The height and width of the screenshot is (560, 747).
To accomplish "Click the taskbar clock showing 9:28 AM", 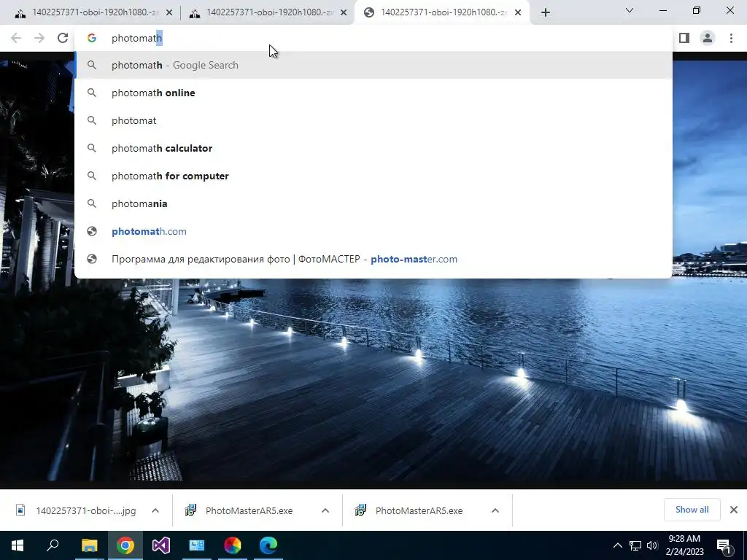I will point(684,545).
